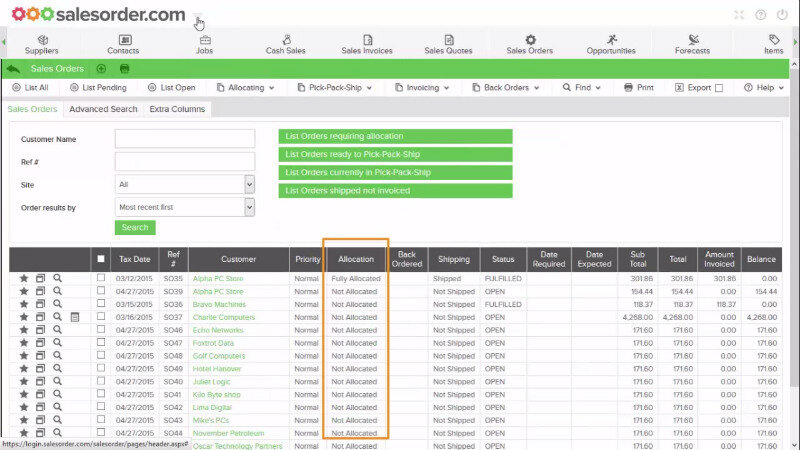Check the Export checkbox
This screenshot has width=800, height=450.
(x=718, y=88)
